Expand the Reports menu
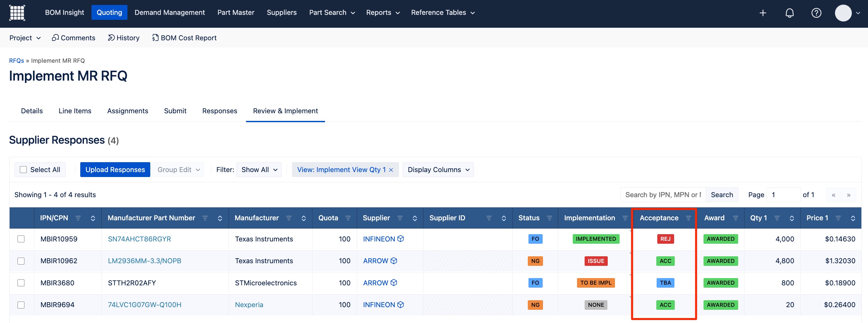This screenshot has width=868, height=323. pyautogui.click(x=383, y=13)
